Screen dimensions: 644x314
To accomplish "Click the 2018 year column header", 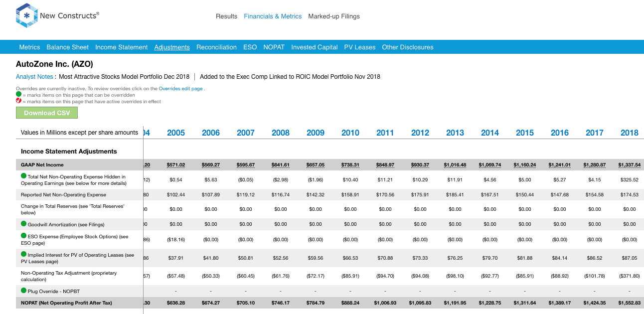I will tap(630, 133).
